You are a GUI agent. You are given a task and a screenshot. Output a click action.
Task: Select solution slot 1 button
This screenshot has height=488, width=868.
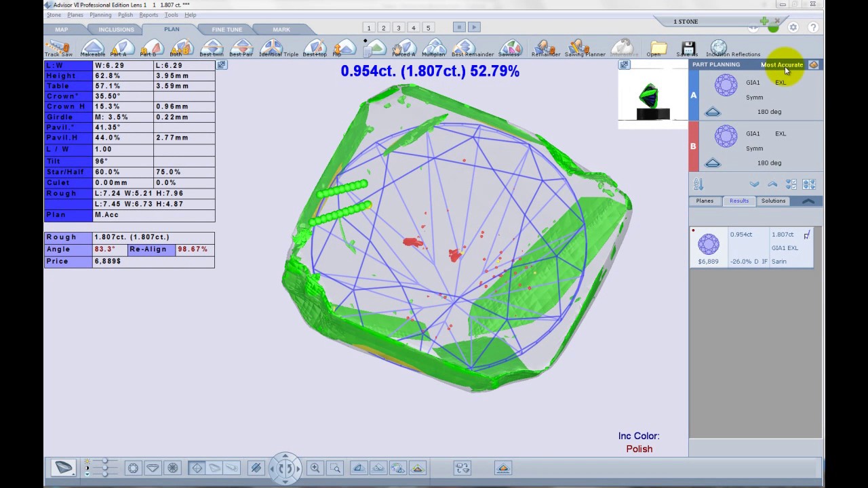tap(369, 28)
